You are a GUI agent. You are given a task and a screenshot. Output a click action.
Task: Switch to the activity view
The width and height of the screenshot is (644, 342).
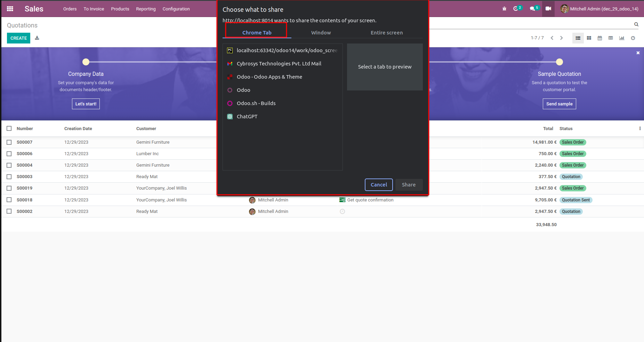pyautogui.click(x=633, y=38)
